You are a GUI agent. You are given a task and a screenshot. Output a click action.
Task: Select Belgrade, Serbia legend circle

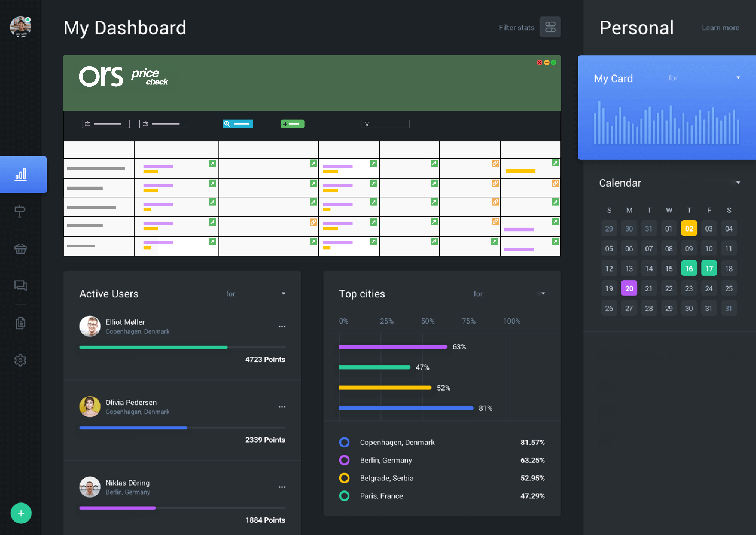pos(344,478)
